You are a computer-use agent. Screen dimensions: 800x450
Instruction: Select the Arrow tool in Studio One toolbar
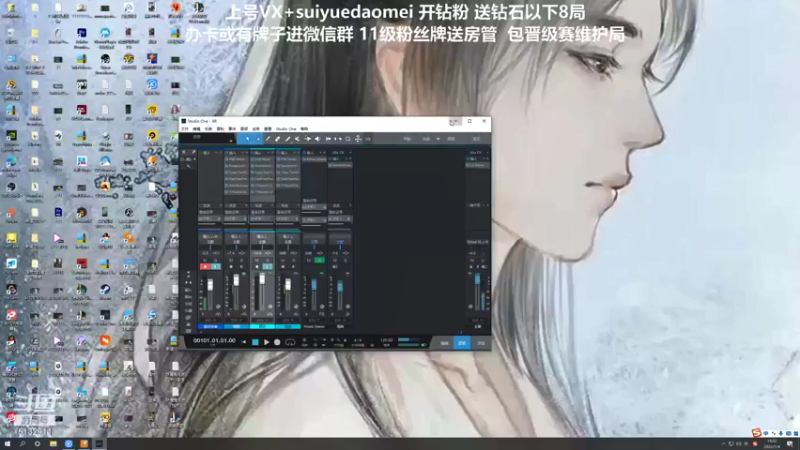click(x=248, y=138)
